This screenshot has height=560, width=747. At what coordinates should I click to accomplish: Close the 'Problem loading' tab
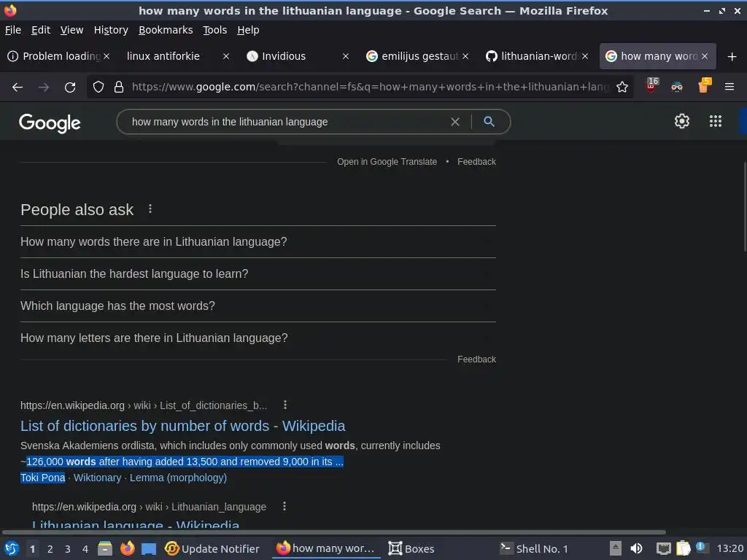pyautogui.click(x=107, y=57)
